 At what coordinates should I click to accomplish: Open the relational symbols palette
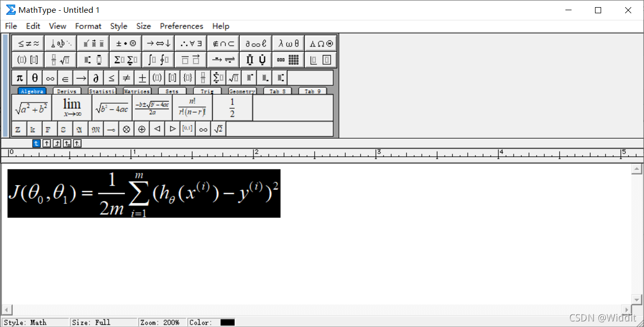coord(28,43)
